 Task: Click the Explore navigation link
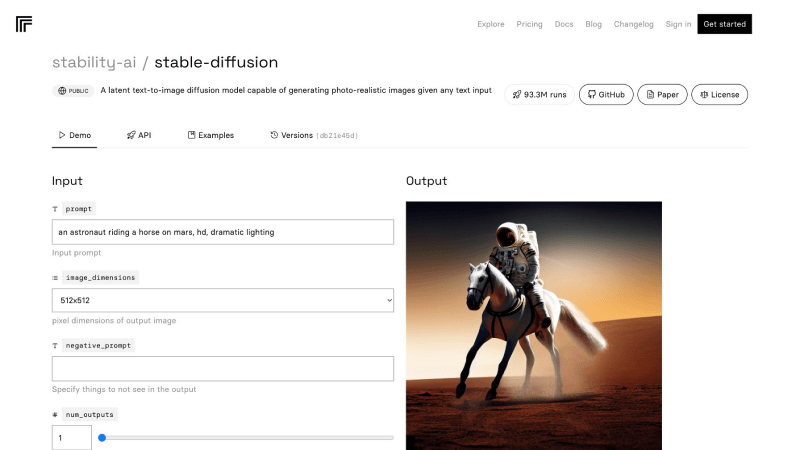tap(491, 24)
